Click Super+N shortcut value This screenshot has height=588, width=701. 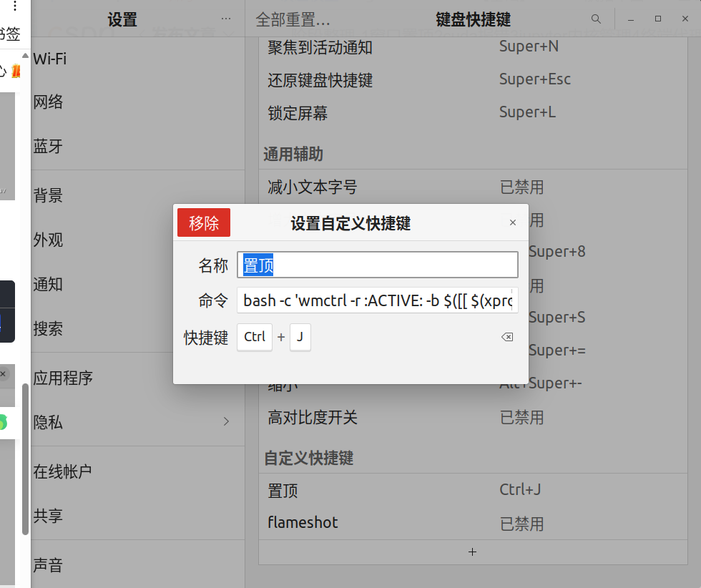click(x=529, y=46)
